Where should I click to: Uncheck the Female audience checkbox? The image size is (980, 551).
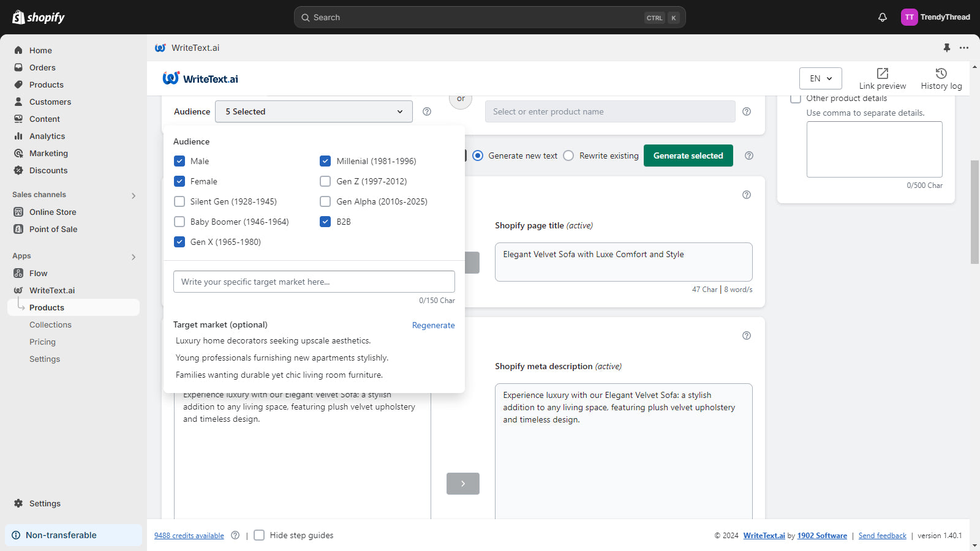179,181
